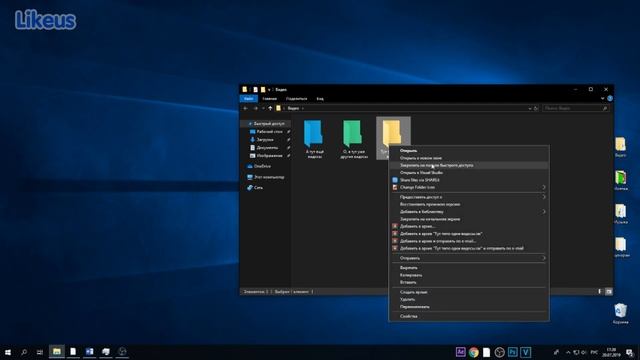Choose Открыть in the context menu

click(469, 151)
